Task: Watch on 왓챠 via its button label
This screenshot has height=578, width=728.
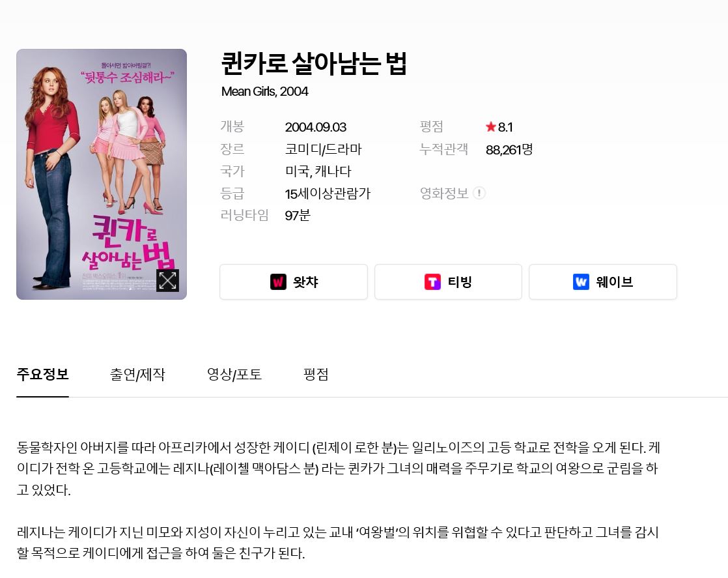Action: [305, 282]
